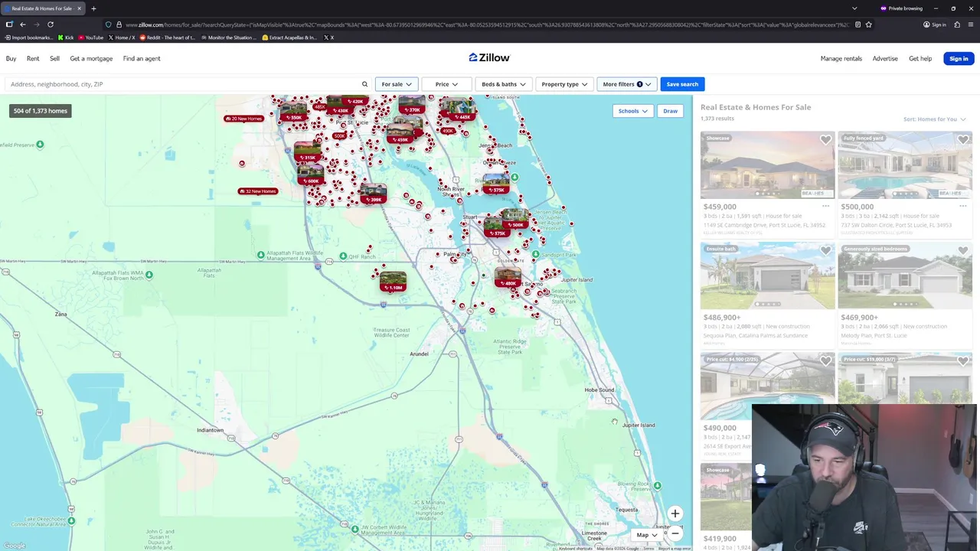Click the 20 New Homes map marker
Image resolution: width=980 pixels, height=551 pixels.
243,119
